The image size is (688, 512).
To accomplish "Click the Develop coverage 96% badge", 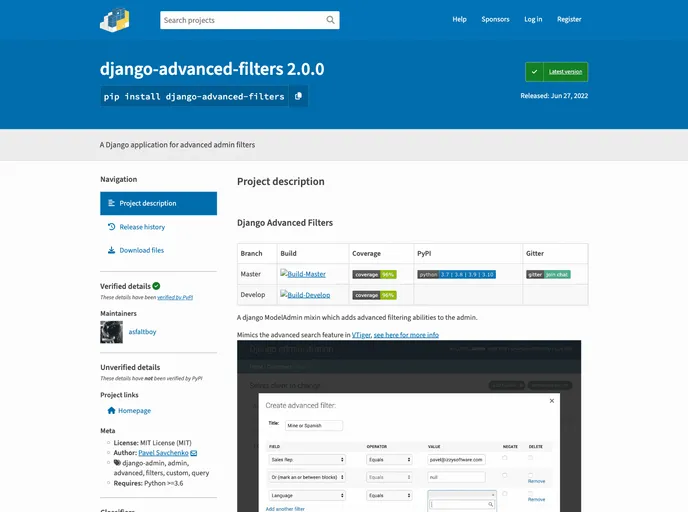I will coord(374,295).
